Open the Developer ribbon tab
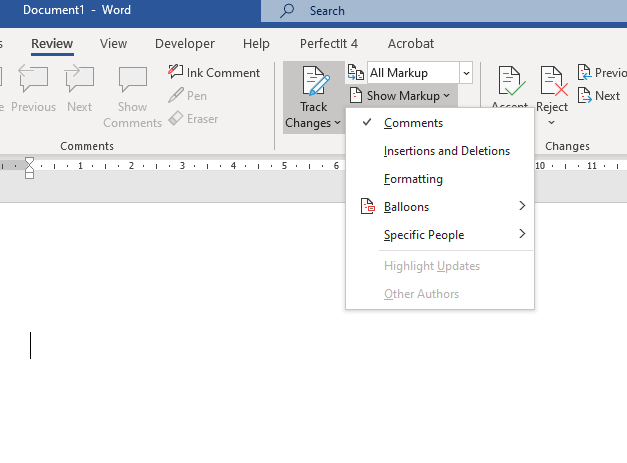This screenshot has width=627, height=463. pyautogui.click(x=185, y=44)
